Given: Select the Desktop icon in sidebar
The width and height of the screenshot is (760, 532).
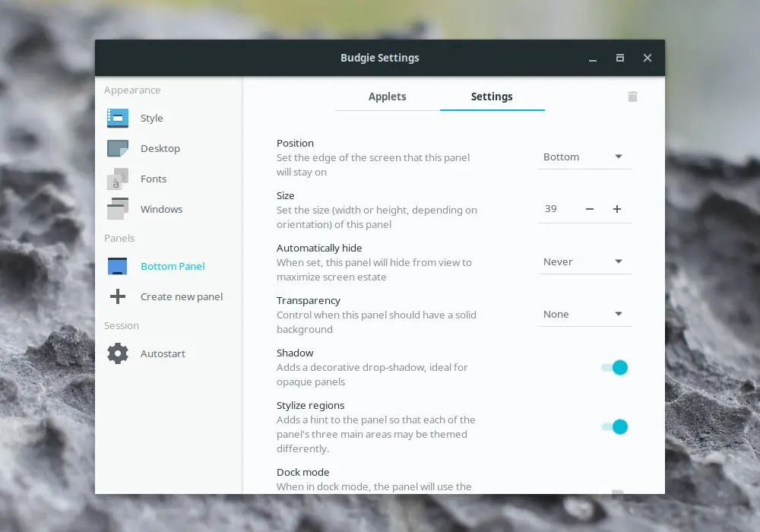Looking at the screenshot, I should [x=118, y=148].
